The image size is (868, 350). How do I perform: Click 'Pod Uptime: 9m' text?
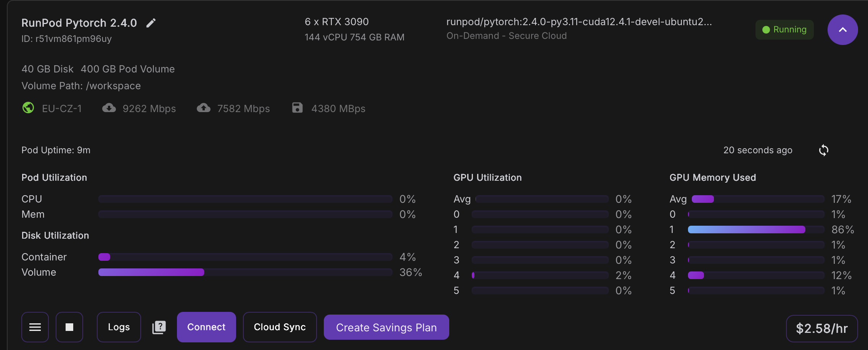(56, 150)
